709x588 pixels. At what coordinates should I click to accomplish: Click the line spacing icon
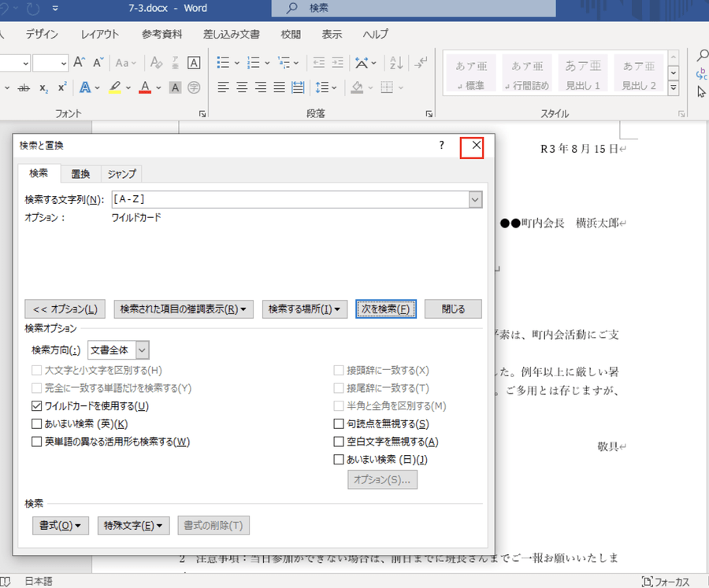click(x=321, y=87)
